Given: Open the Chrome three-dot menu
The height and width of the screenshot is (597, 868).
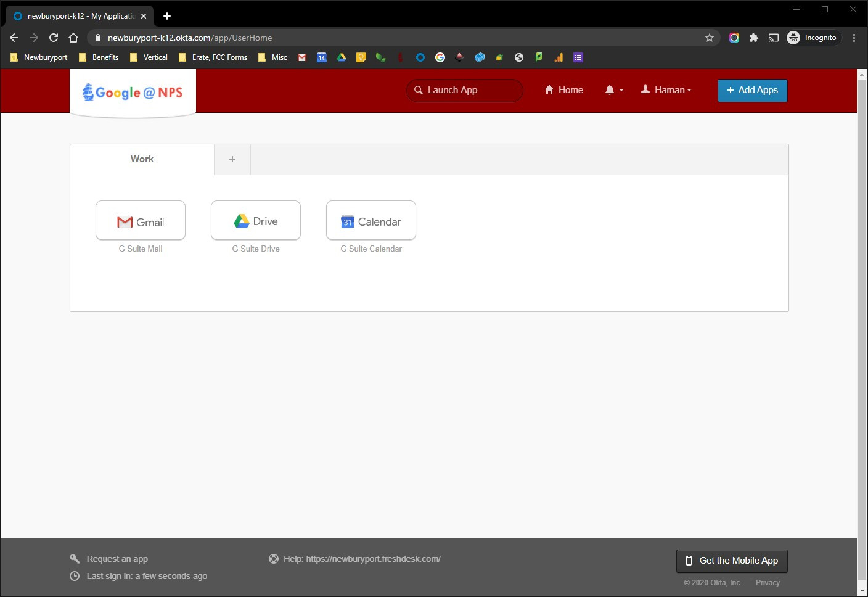Looking at the screenshot, I should pyautogui.click(x=854, y=38).
